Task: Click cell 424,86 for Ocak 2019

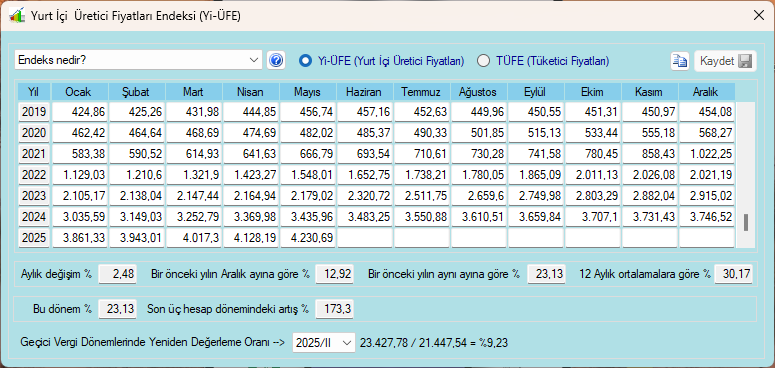Action: coord(79,112)
